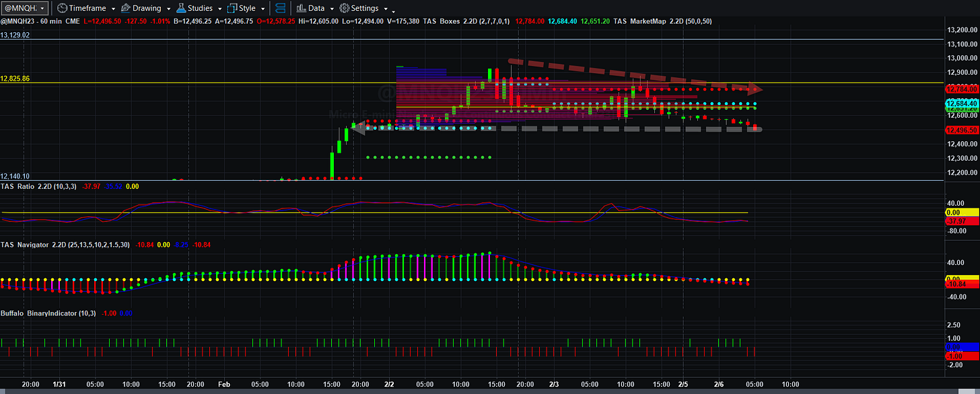Select the Buffalo BinaryIndicator study label
This screenshot has width=980, height=394.
[38, 313]
